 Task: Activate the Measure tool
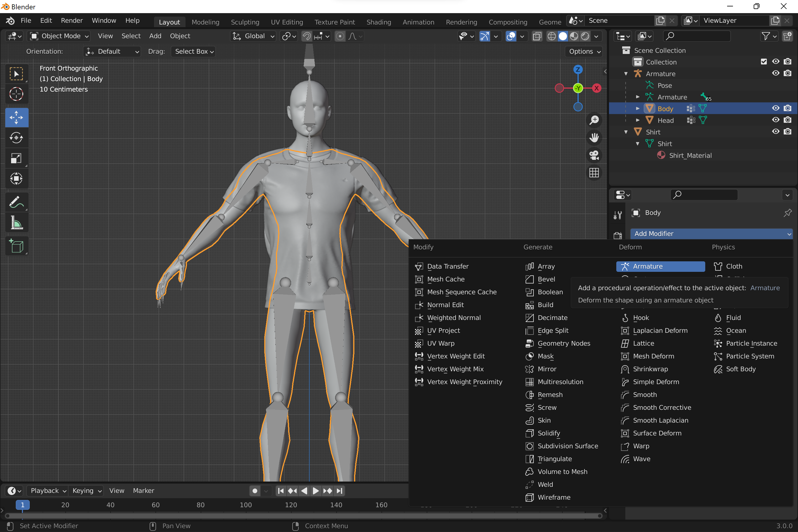pos(17,223)
